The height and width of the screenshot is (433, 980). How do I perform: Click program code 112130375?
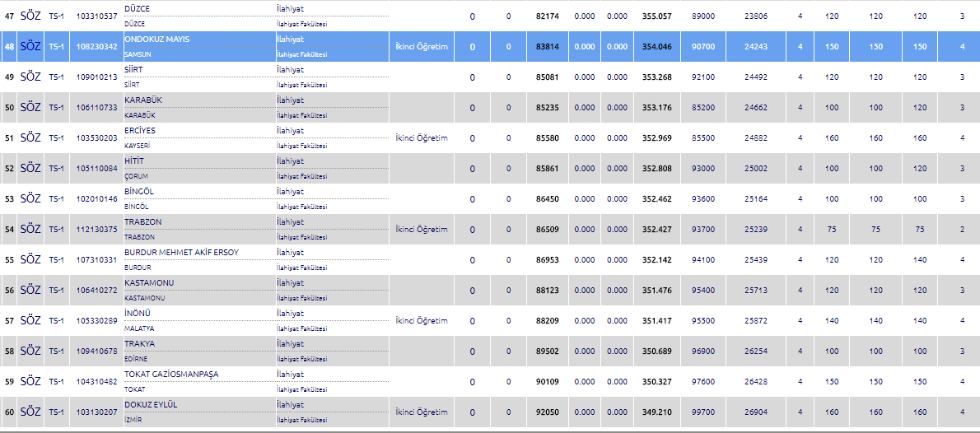pyautogui.click(x=96, y=230)
